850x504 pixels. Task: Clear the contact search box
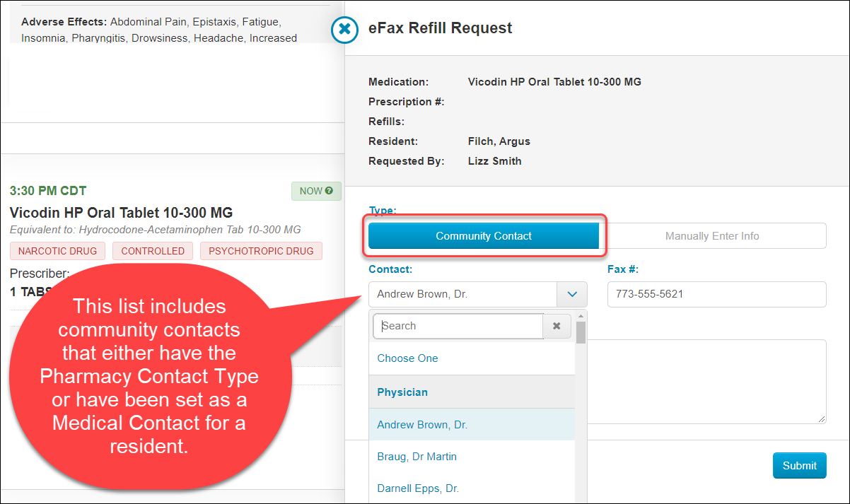pos(557,326)
